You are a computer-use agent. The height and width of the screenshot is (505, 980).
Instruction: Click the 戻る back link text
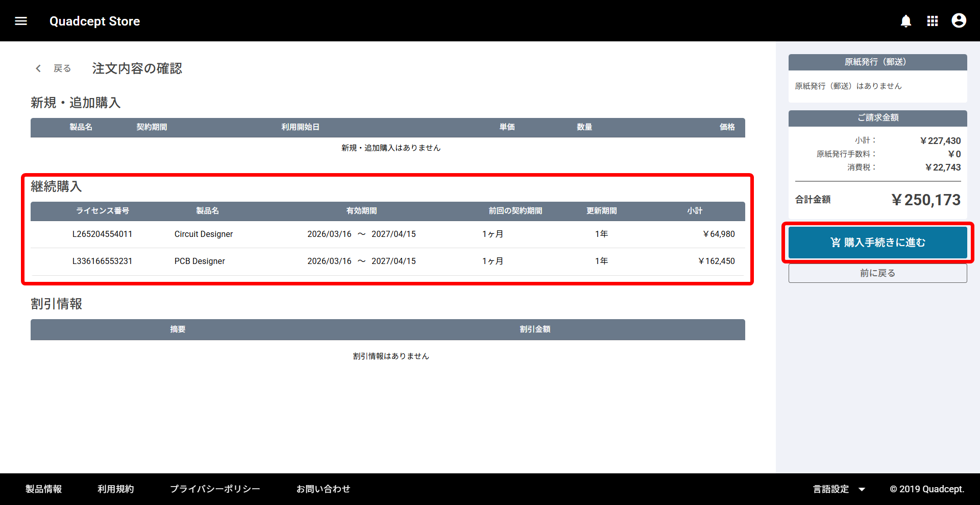click(62, 68)
